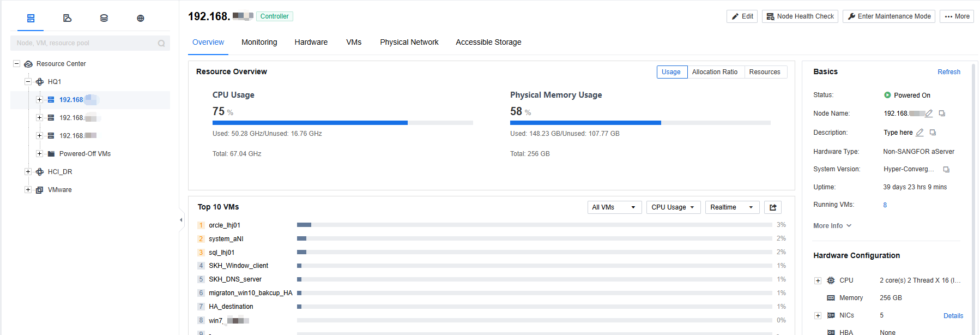This screenshot has height=335, width=980.
Task: Expand More Info section
Action: 832,226
